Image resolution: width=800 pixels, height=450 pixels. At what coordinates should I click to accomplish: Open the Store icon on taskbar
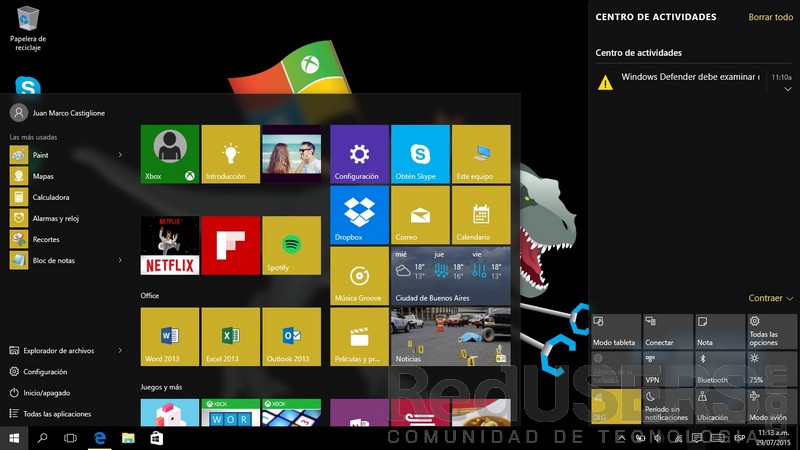tap(157, 438)
